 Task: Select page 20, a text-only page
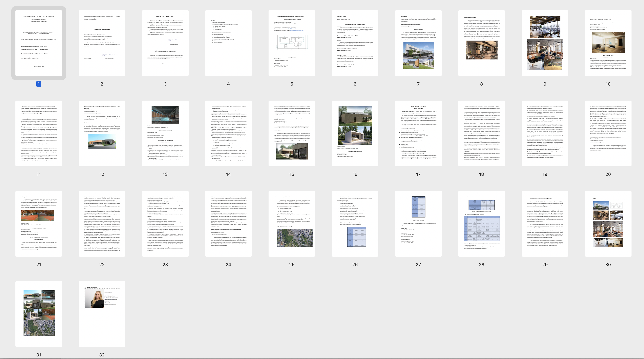coord(608,133)
